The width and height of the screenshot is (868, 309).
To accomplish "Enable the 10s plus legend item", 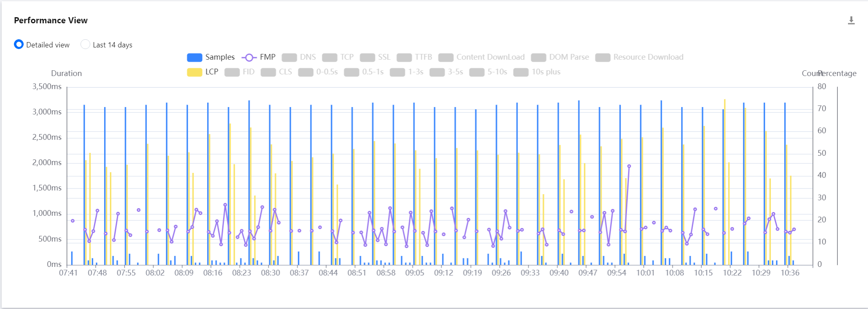I will click(537, 72).
